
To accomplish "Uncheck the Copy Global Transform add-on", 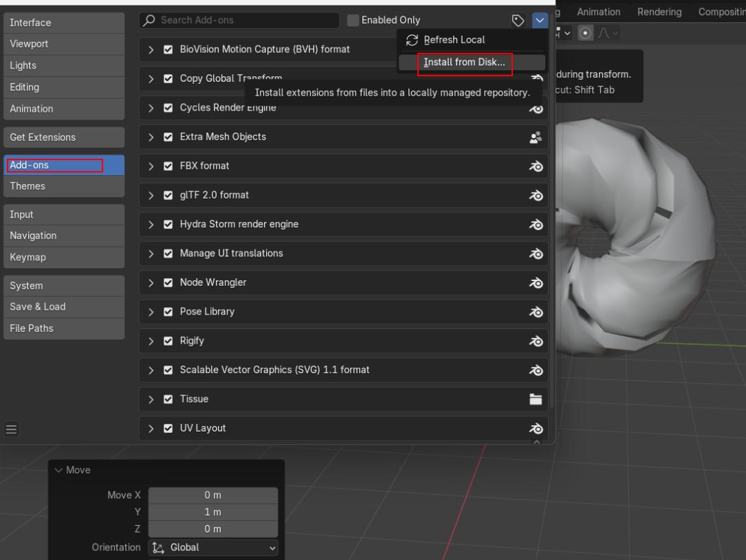I will point(168,78).
